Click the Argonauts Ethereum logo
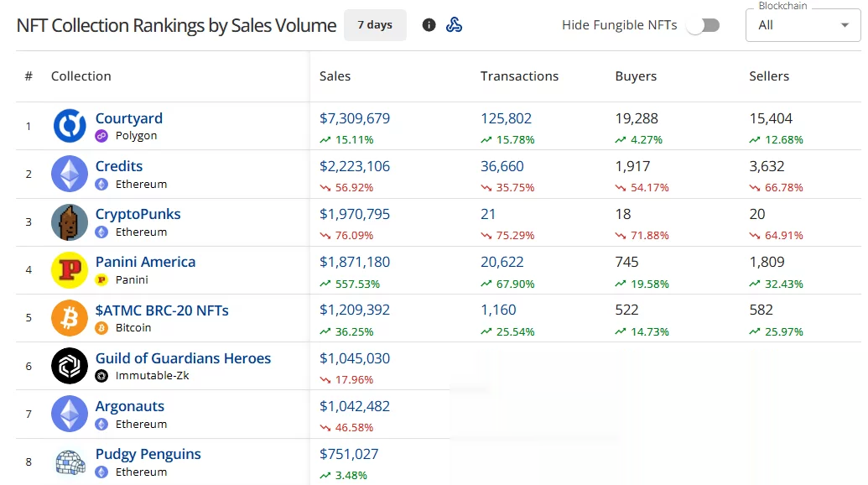Screen dimensions: 868x485 (70, 414)
